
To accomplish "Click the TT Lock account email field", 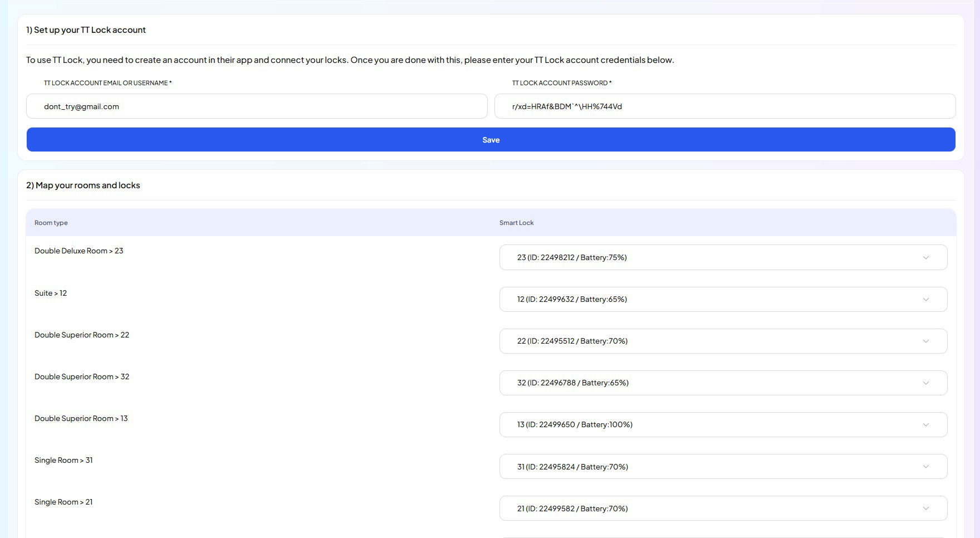I will [257, 106].
